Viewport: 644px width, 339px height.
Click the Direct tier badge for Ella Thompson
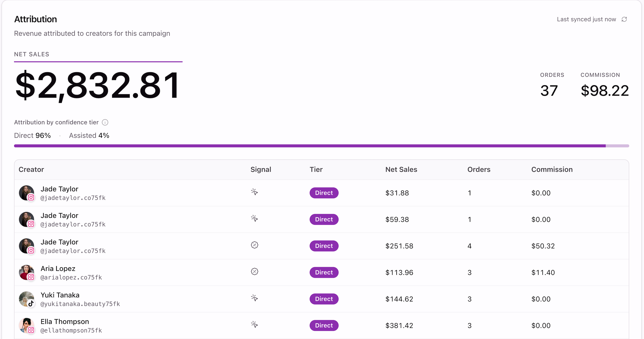(x=324, y=325)
